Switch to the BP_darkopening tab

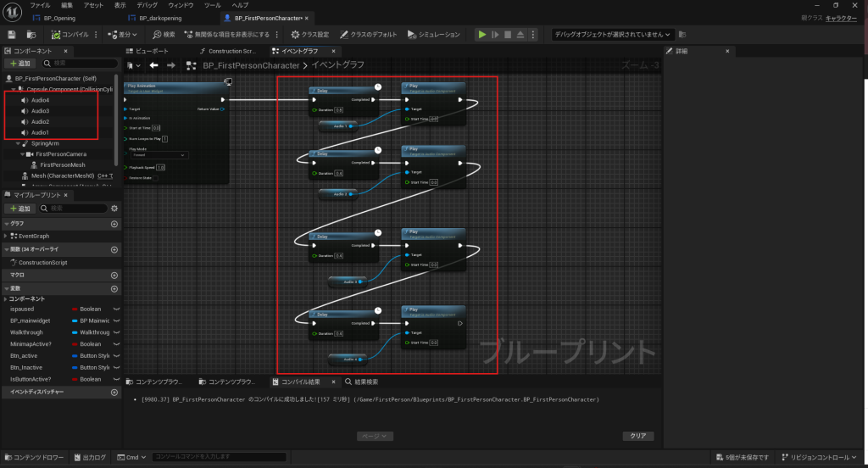pos(166,18)
